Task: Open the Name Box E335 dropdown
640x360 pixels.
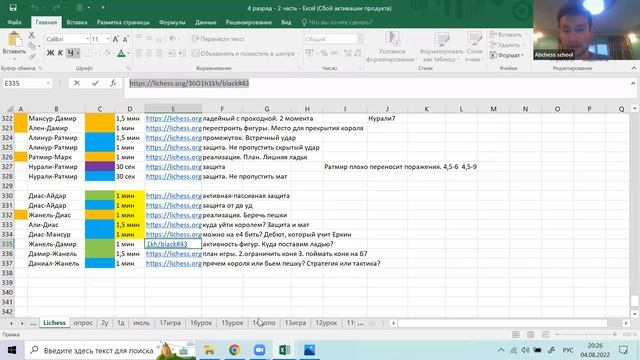Action: 48,83
